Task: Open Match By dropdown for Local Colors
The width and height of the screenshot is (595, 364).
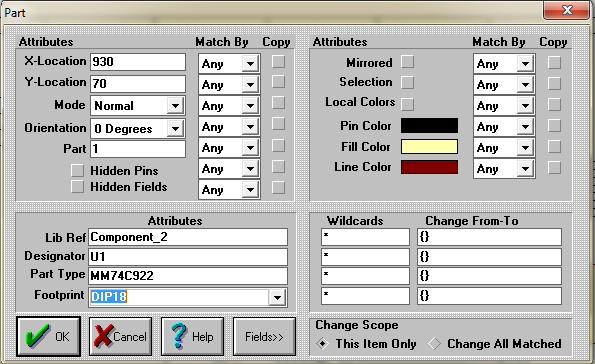Action: (x=526, y=106)
